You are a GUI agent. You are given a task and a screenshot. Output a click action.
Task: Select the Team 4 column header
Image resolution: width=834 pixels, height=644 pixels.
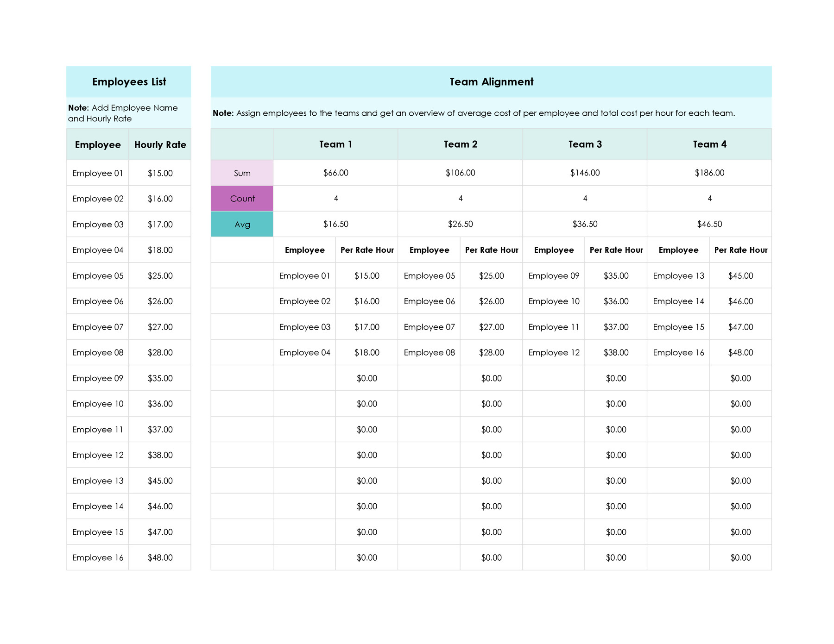(709, 144)
